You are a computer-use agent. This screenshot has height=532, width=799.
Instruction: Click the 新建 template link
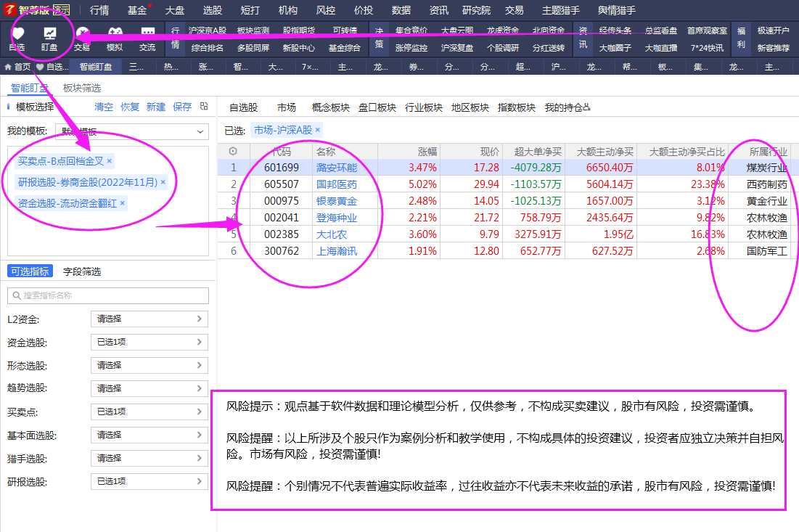[x=156, y=107]
